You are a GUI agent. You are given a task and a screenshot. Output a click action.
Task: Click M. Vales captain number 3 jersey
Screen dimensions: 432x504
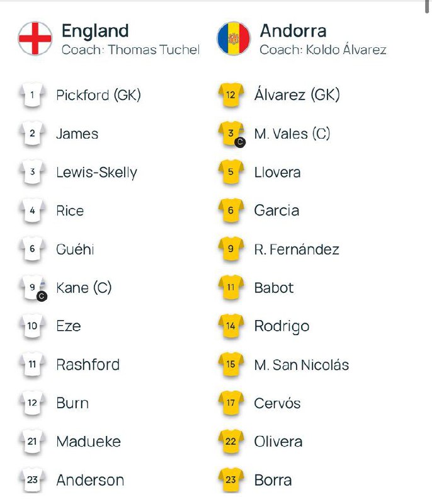pyautogui.click(x=232, y=134)
